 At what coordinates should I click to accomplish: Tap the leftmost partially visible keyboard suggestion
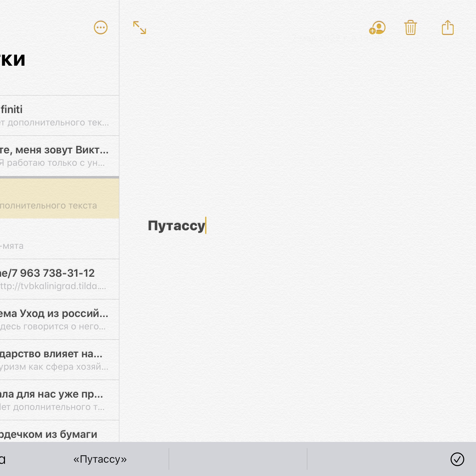point(3,459)
